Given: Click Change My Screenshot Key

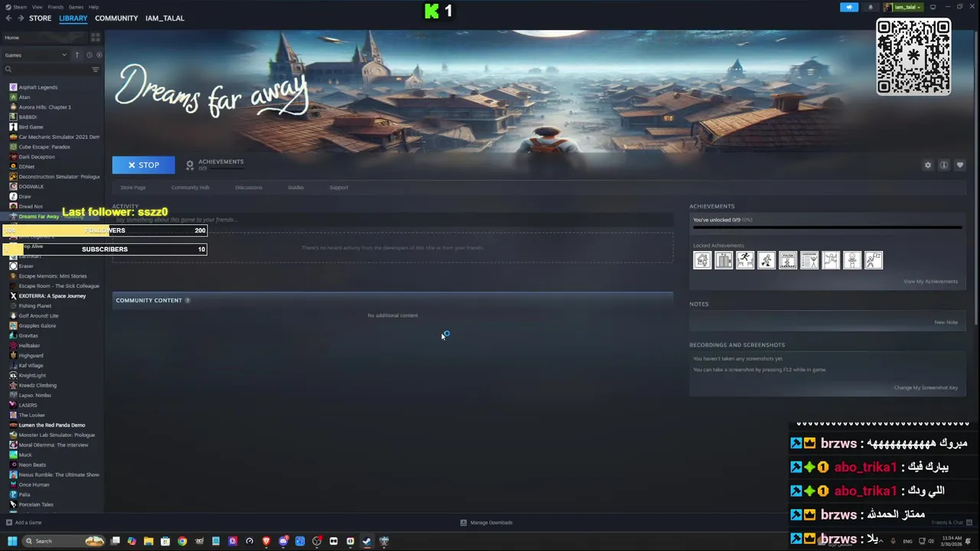Looking at the screenshot, I should (926, 388).
